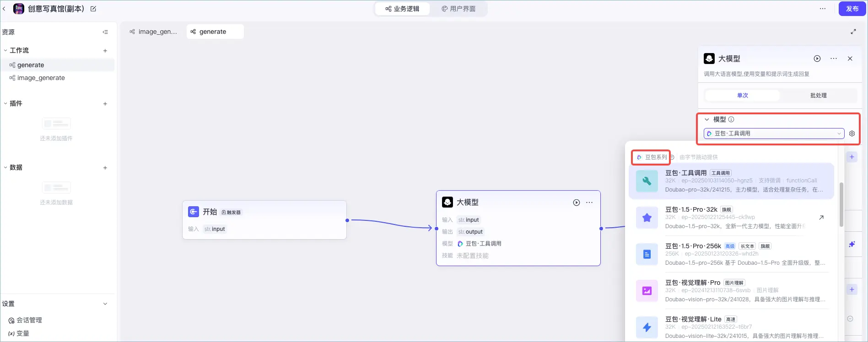Add data in 数据 section
Viewport: 868px width, 342px height.
[105, 168]
